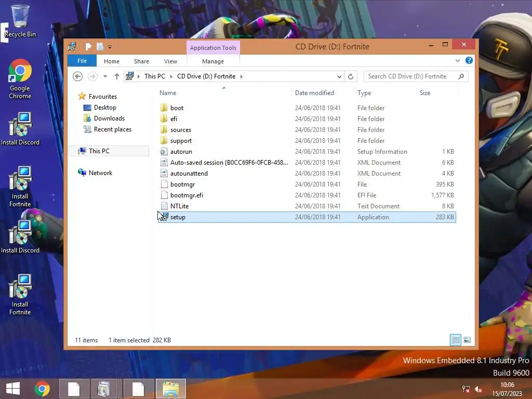The image size is (532, 399).
Task: Select the setup application file
Action: tap(307, 217)
